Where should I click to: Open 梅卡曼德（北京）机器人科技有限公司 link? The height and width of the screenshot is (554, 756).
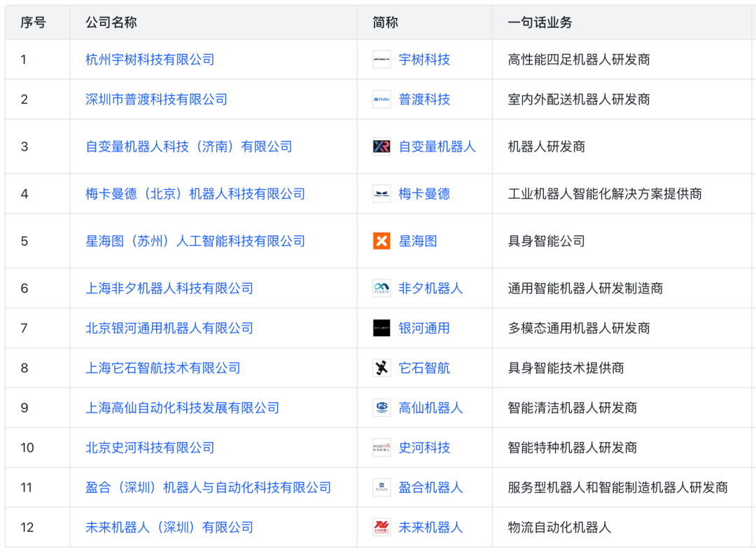(195, 194)
